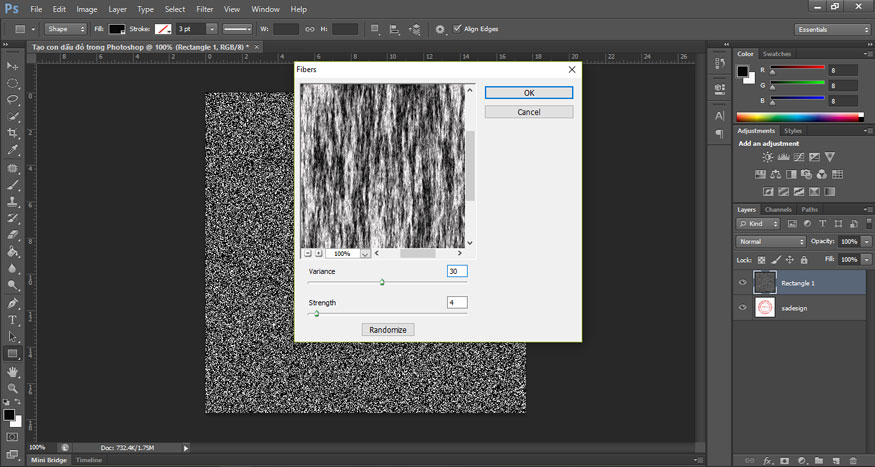Image resolution: width=875 pixels, height=467 pixels.
Task: Select the Move tool
Action: (x=12, y=66)
